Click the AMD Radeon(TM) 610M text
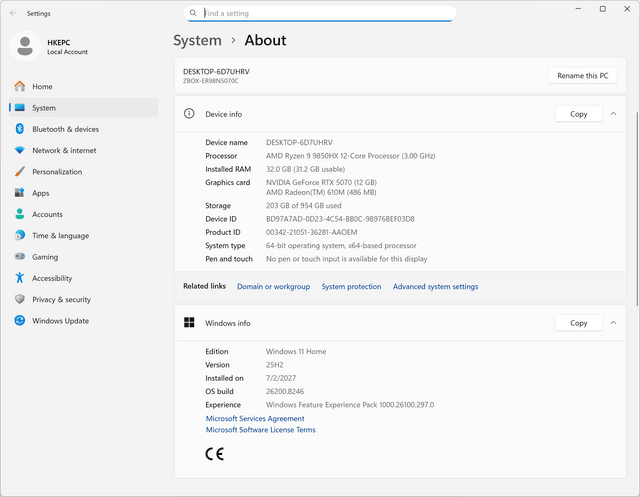Viewport: 640px width, 497px height. [x=321, y=192]
